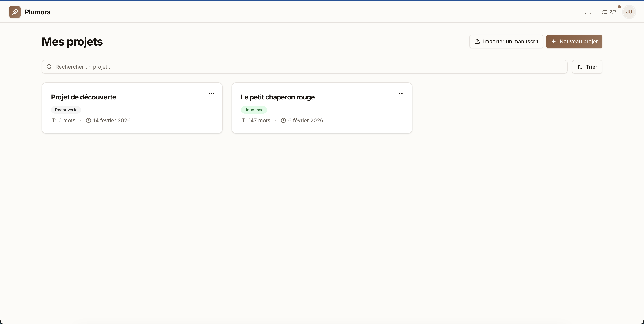Click the green Jeunesse tag badge
644x324 pixels.
pyautogui.click(x=254, y=110)
